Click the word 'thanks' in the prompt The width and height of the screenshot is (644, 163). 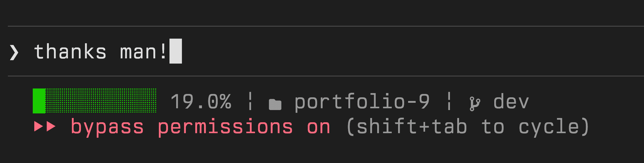[70, 52]
